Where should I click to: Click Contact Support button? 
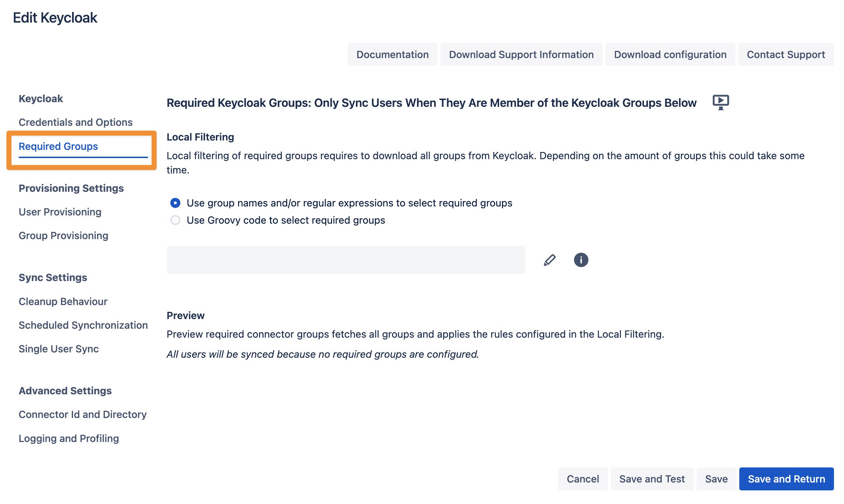coord(786,54)
